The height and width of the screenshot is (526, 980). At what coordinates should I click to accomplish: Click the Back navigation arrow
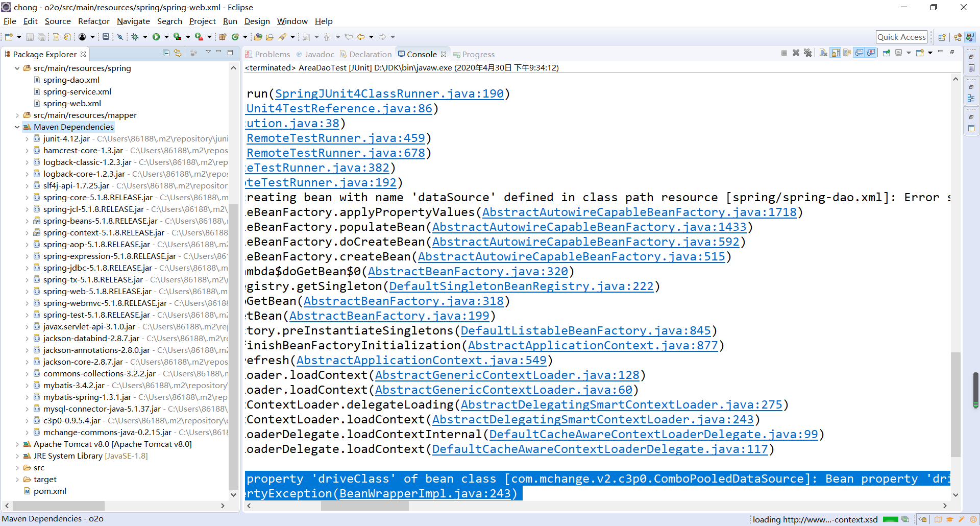pyautogui.click(x=361, y=37)
